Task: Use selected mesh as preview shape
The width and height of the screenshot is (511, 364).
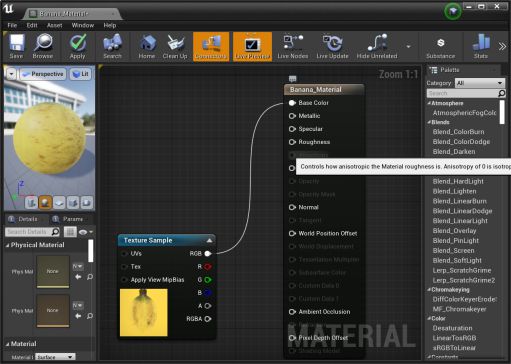Action: [87, 202]
